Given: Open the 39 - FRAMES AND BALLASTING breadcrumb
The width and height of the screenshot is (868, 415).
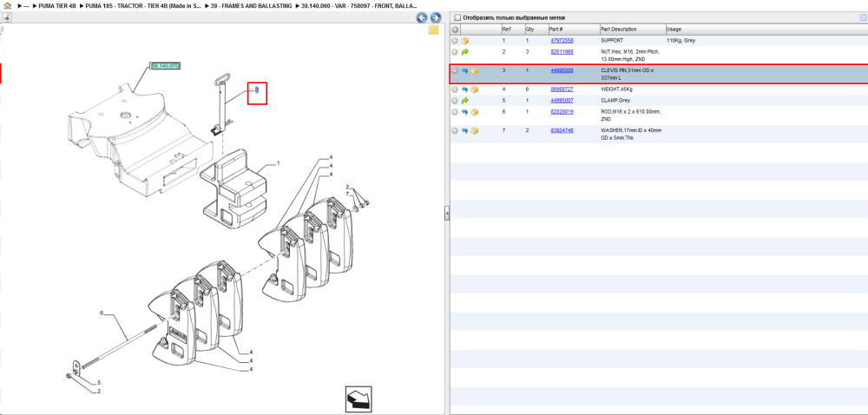Looking at the screenshot, I should (x=252, y=5).
